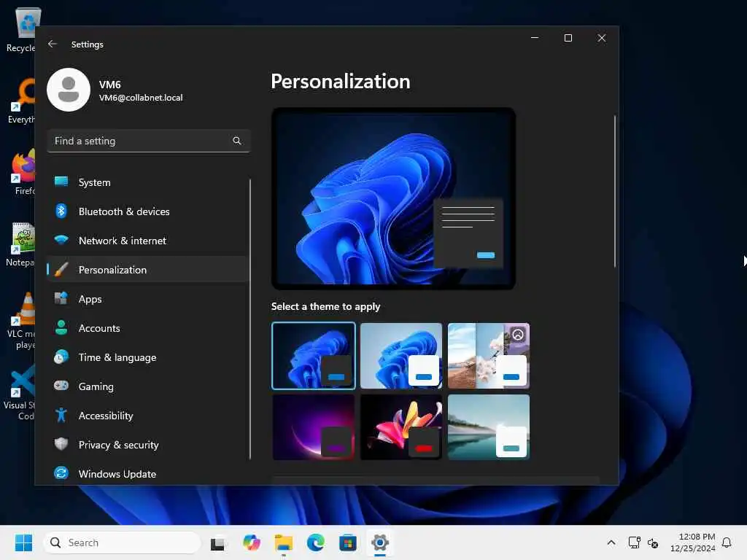The height and width of the screenshot is (560, 747).
Task: Go to Network & internet settings
Action: click(x=147, y=241)
